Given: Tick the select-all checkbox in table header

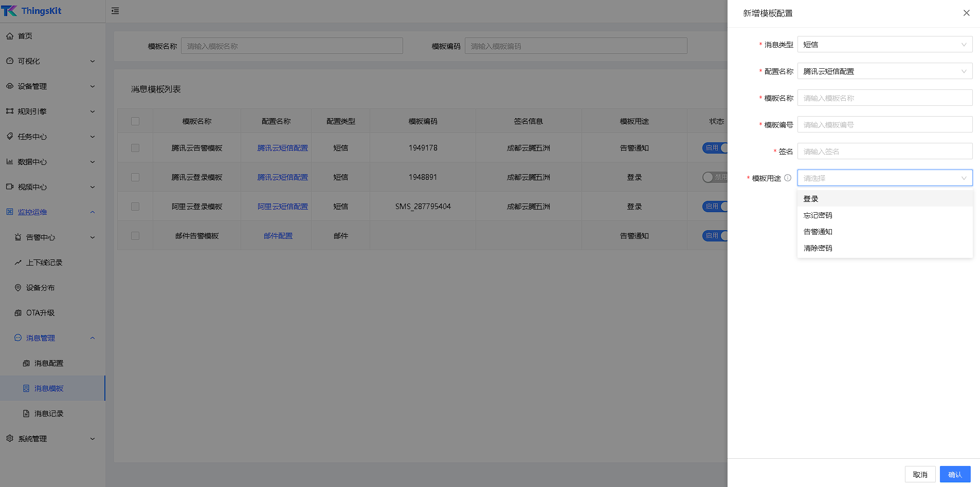Looking at the screenshot, I should click(135, 121).
